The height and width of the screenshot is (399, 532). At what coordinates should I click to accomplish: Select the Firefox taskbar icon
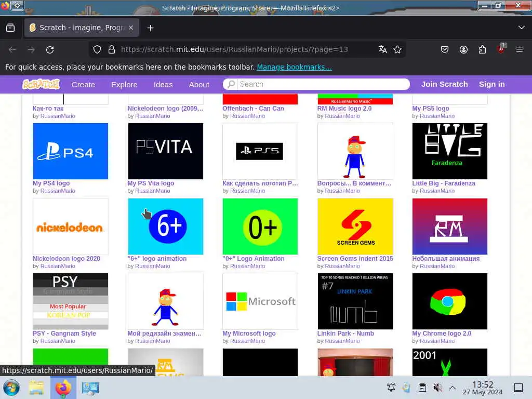point(63,388)
